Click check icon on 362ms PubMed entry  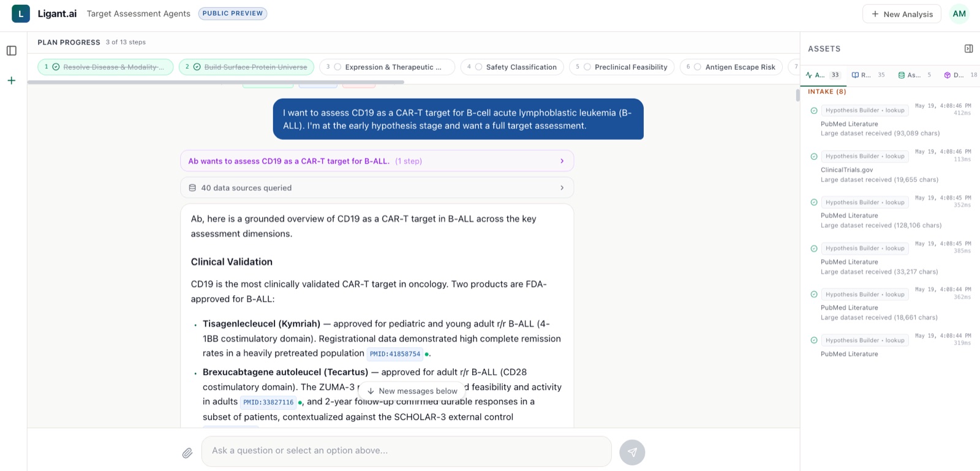(x=814, y=295)
